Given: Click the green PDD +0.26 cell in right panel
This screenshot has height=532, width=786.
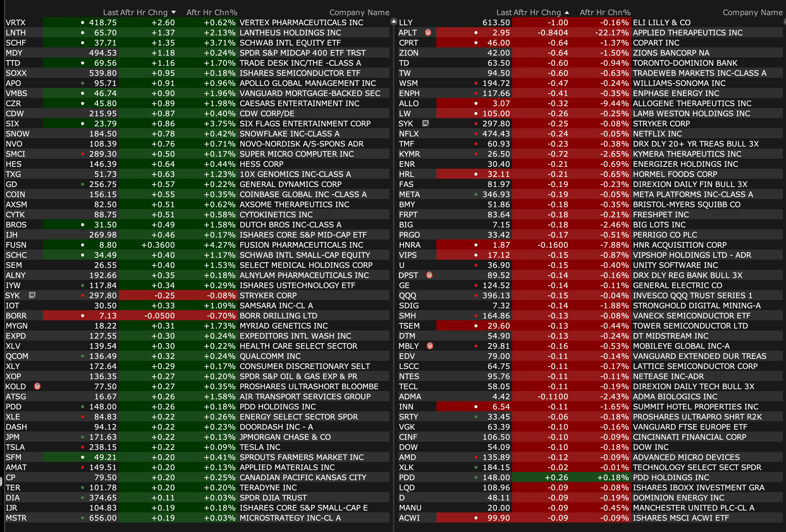Looking at the screenshot, I should pyautogui.click(x=556, y=478).
